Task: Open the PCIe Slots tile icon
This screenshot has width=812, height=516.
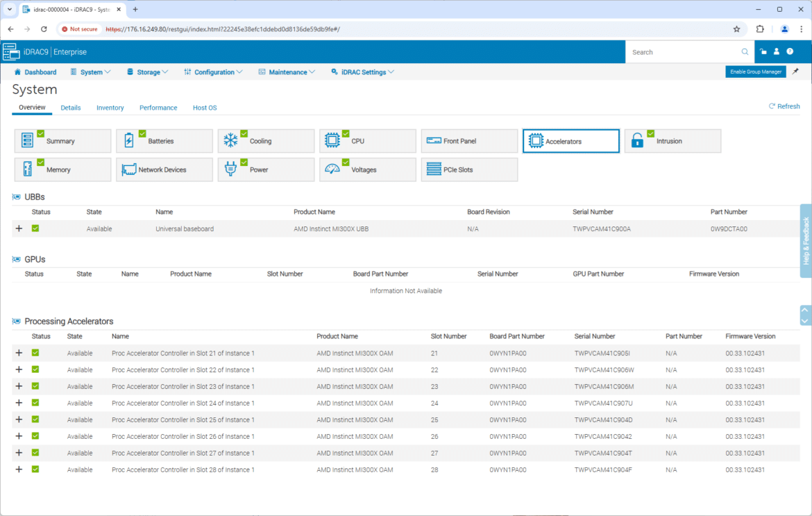Action: [434, 169]
